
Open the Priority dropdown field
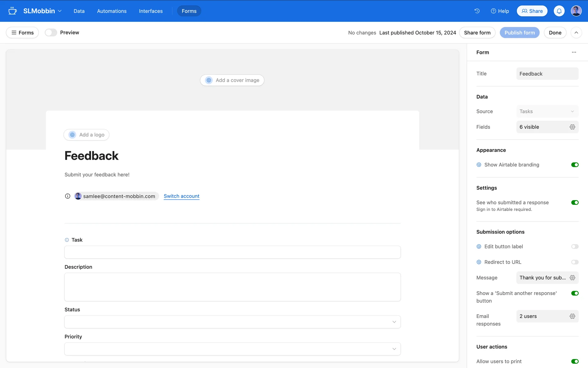[232, 349]
